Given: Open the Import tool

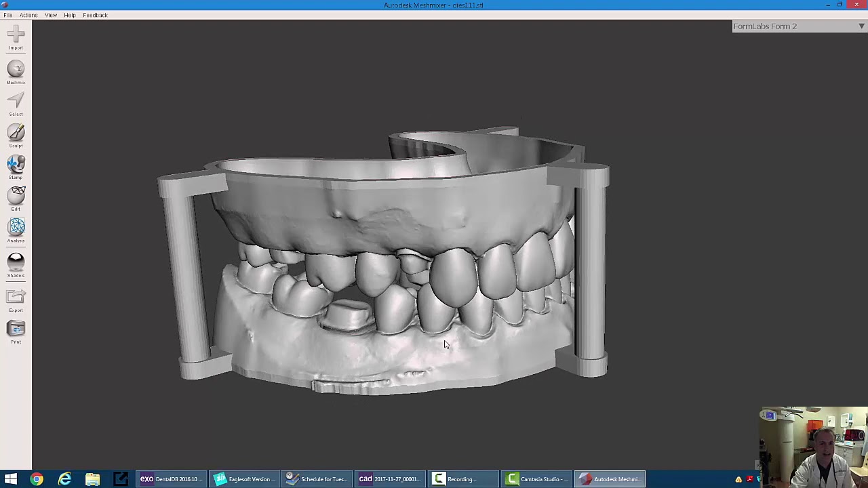Looking at the screenshot, I should (x=16, y=36).
